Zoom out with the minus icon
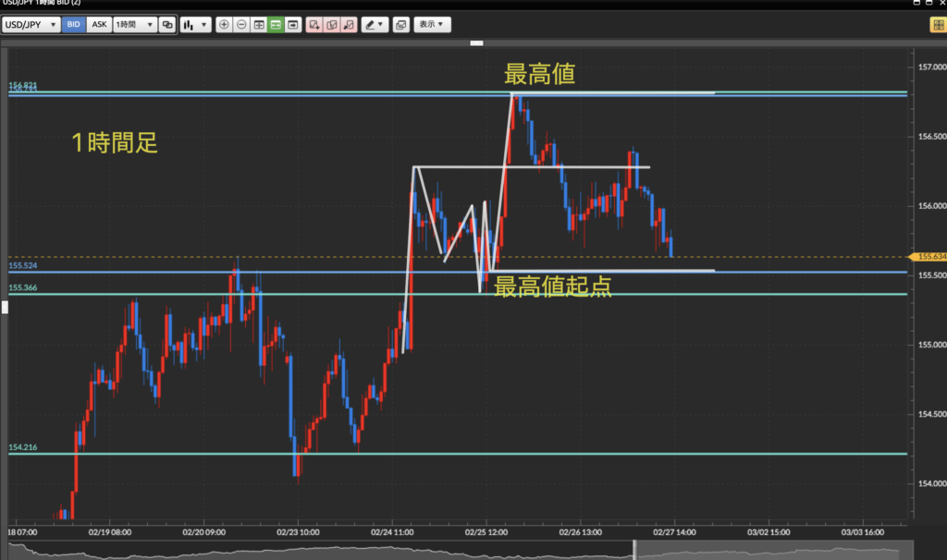 pos(241,25)
